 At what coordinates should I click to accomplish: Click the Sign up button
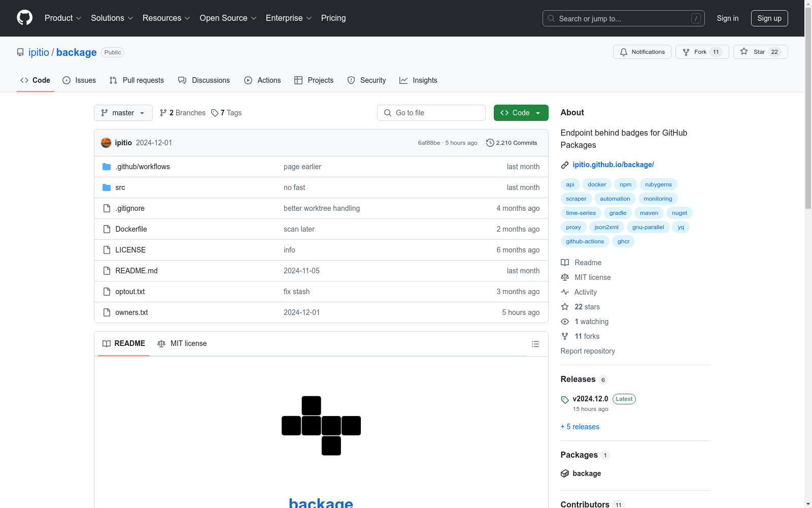click(769, 18)
